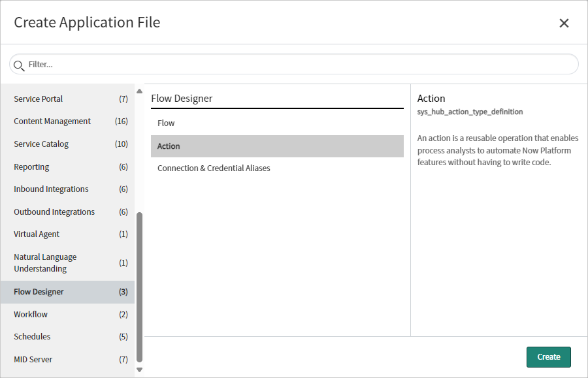Click the Action description paragraph
Viewport: 588px width, 378px height.
498,150
